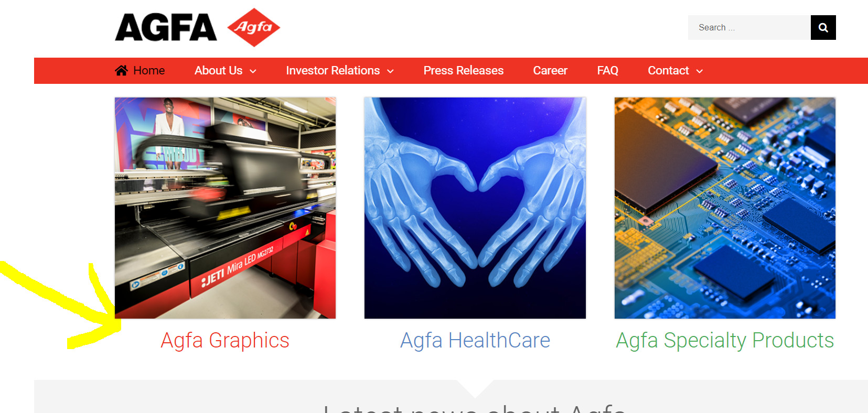Image resolution: width=868 pixels, height=413 pixels.
Task: Open the x-ray hands heart image
Action: [475, 208]
